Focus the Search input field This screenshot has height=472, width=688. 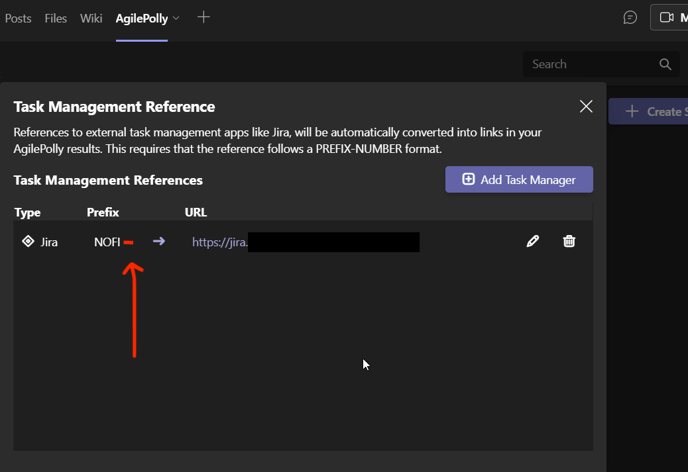point(601,64)
